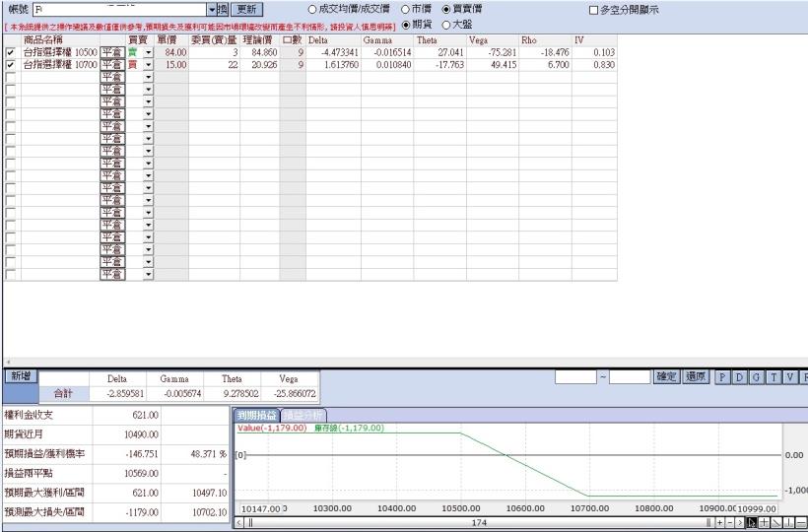Click the T (Theta) chart button

click(773, 377)
